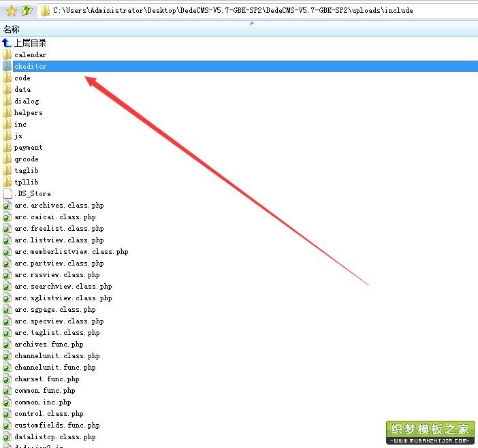This screenshot has width=478, height=448.
Task: Select the data folder name
Action: pos(22,90)
